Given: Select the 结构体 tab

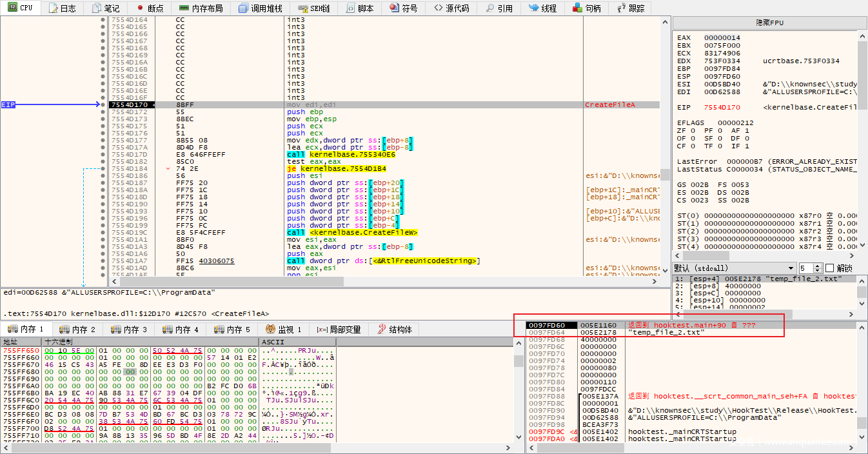Looking at the screenshot, I should click(x=393, y=330).
